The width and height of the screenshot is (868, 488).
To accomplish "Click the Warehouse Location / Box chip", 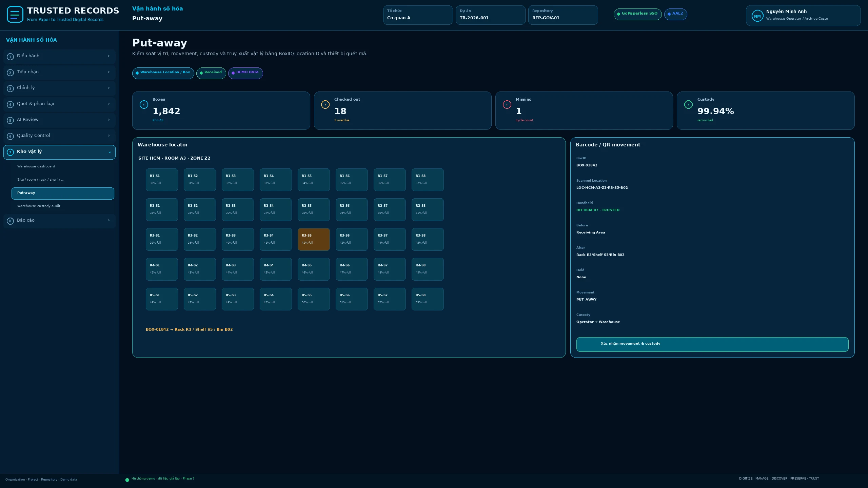I will (x=163, y=73).
